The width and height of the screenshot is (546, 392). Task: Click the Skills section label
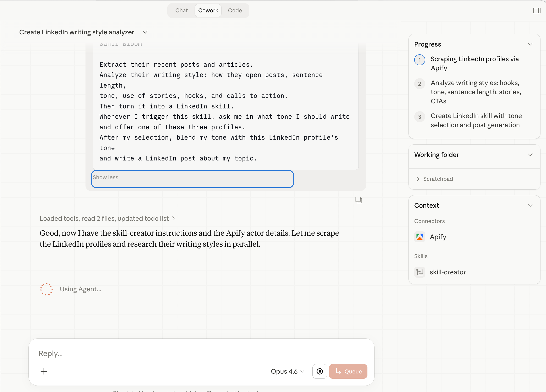(x=421, y=256)
